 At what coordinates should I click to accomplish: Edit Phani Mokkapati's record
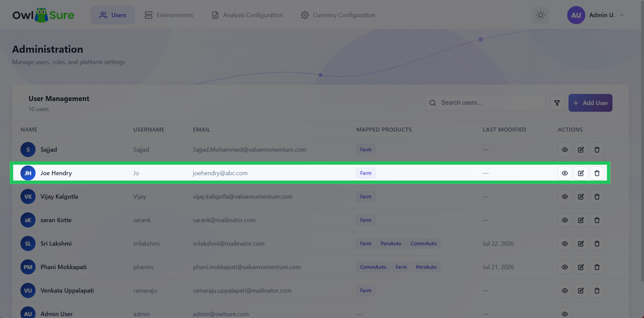pyautogui.click(x=581, y=267)
